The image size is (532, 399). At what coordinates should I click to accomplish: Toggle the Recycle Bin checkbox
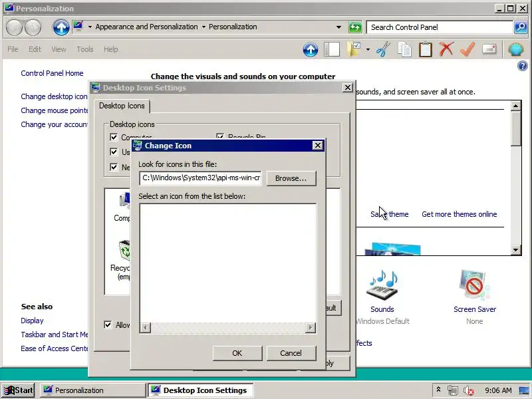pyautogui.click(x=220, y=136)
